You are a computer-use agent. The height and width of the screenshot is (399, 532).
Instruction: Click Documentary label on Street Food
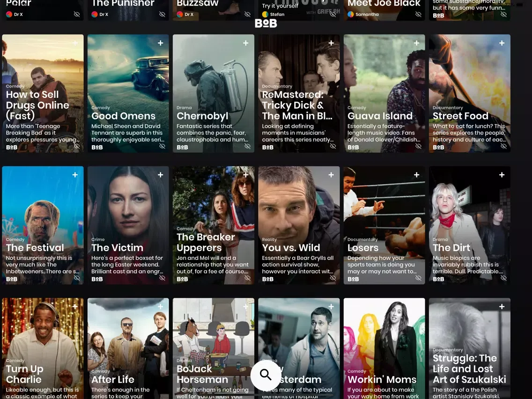pos(448,108)
